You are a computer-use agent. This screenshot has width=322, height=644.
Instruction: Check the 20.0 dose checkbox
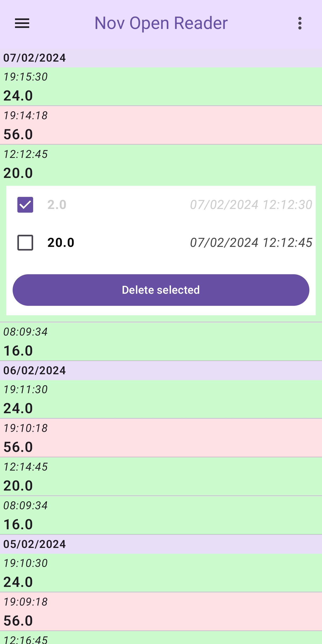(25, 243)
